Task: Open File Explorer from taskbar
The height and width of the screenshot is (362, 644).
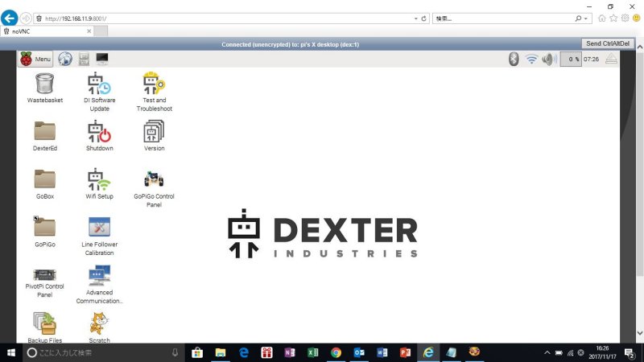Action: (221, 352)
